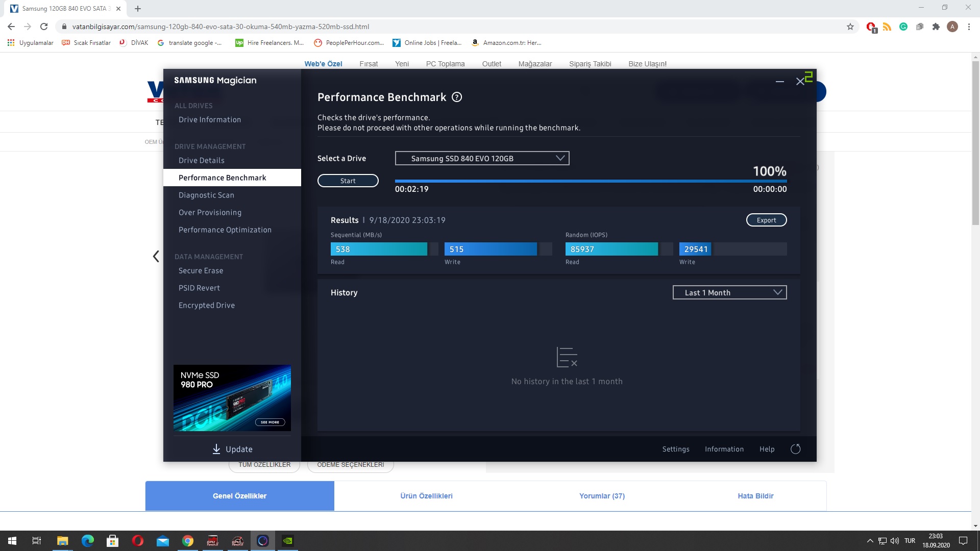The image size is (980, 551).
Task: Launch Microsoft Edge from the taskbar
Action: (87, 541)
